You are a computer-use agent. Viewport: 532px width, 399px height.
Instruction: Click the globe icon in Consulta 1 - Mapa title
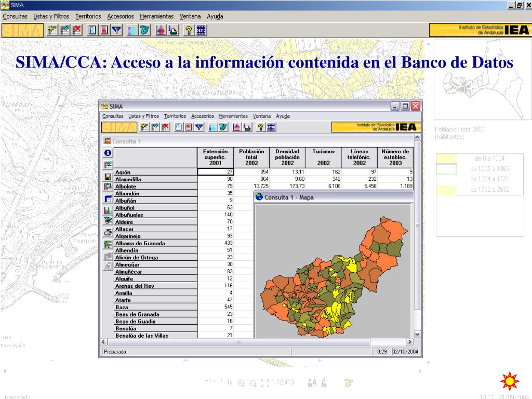[x=259, y=197]
